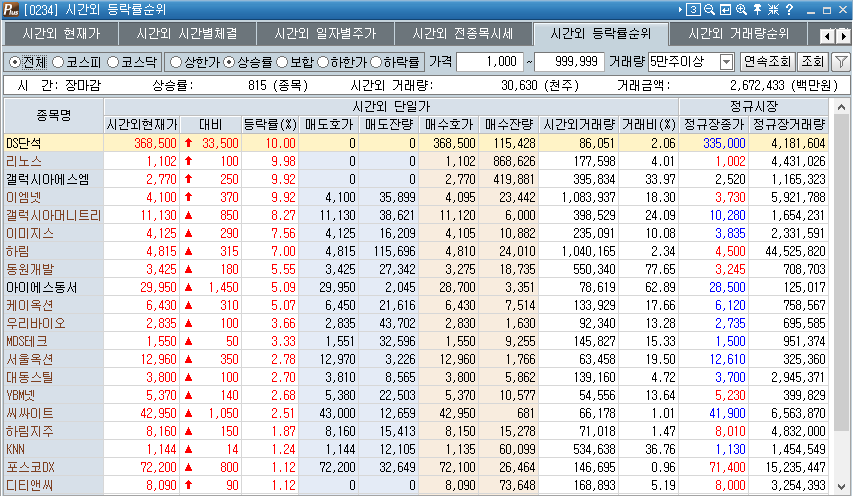This screenshot has height=496, width=853.
Task: Pin the window with pushpin icon
Action: pos(757,10)
